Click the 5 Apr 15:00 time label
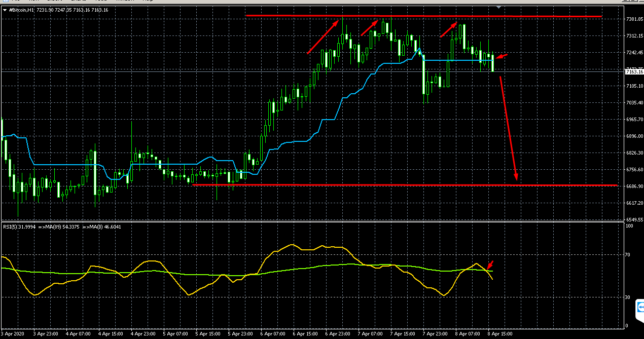This screenshot has height=339, width=644. [x=207, y=334]
